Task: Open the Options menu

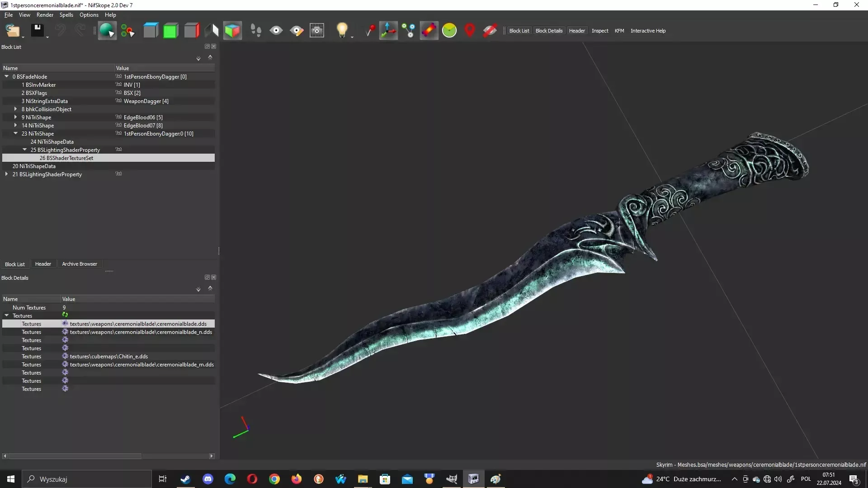Action: click(x=89, y=15)
